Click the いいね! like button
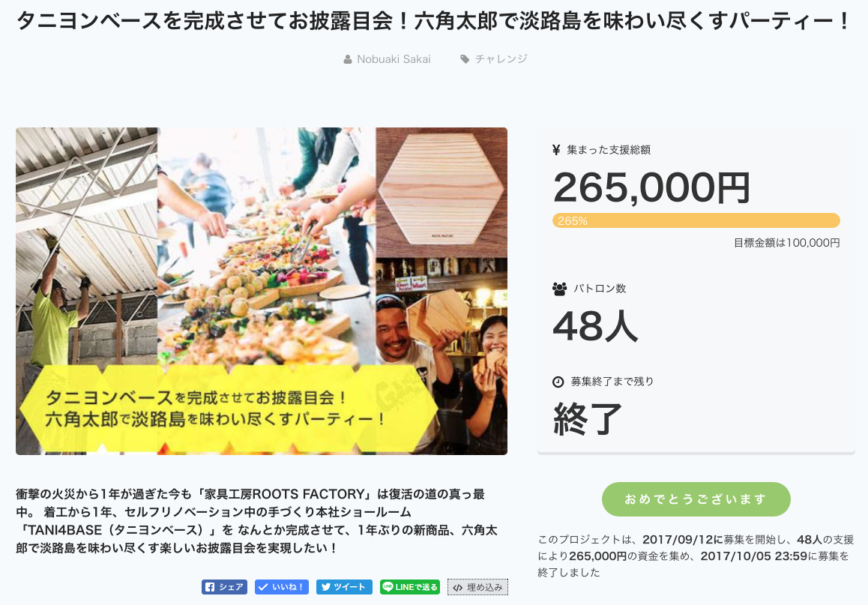The image size is (868, 605). point(281,587)
